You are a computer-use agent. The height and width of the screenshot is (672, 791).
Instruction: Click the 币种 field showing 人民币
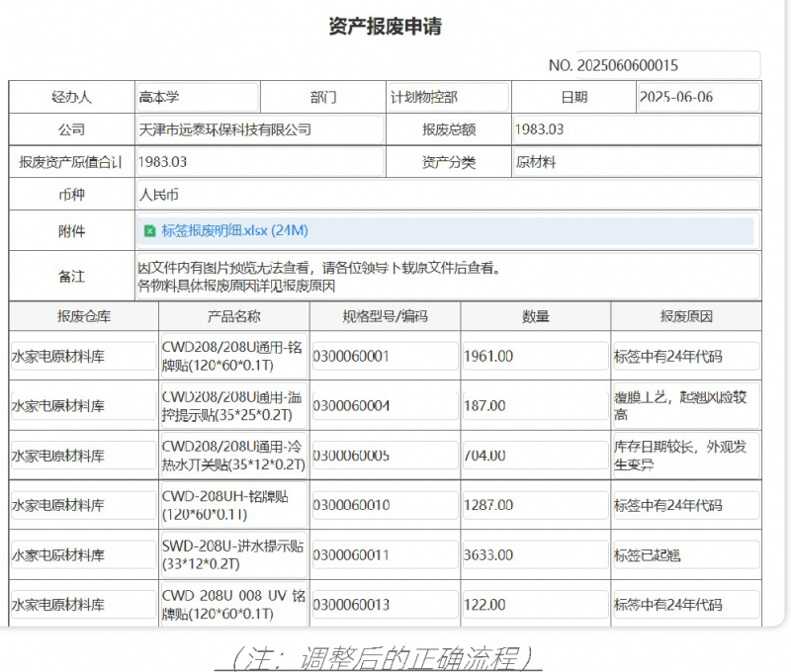447,195
